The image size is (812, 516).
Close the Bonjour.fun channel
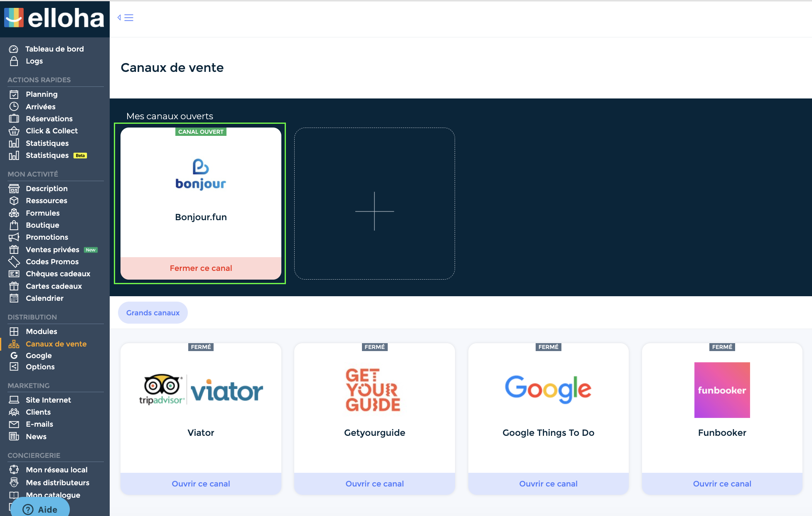point(201,268)
